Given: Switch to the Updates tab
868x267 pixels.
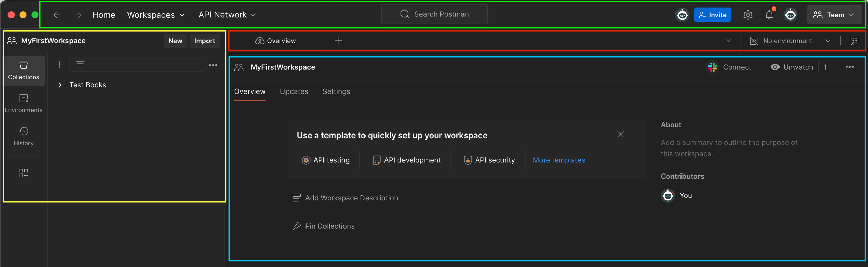Looking at the screenshot, I should tap(294, 91).
